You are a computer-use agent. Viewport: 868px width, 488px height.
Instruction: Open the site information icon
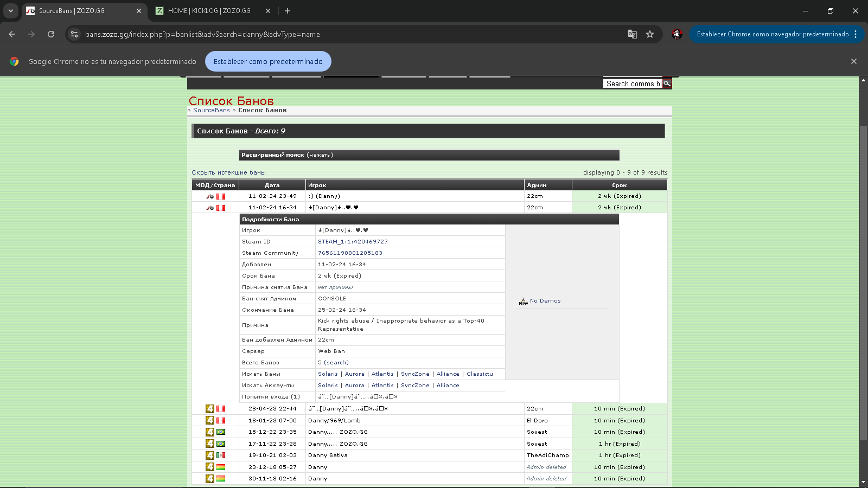[74, 34]
